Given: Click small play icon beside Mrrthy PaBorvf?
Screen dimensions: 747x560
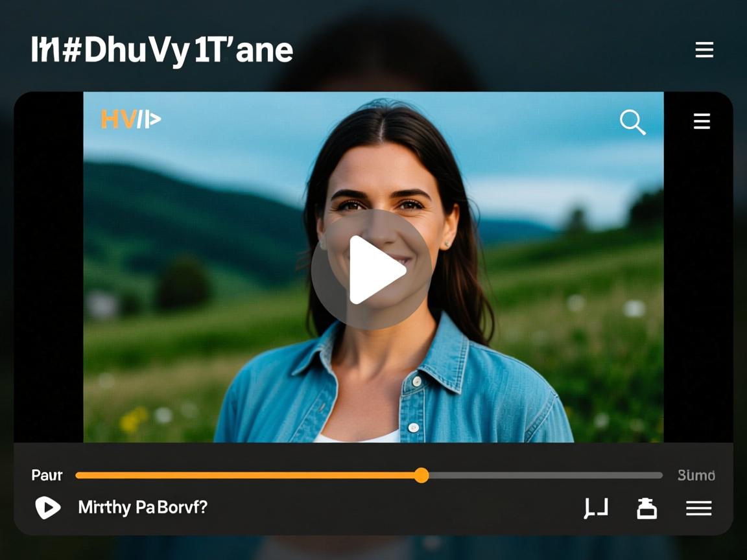Looking at the screenshot, I should click(47, 507).
